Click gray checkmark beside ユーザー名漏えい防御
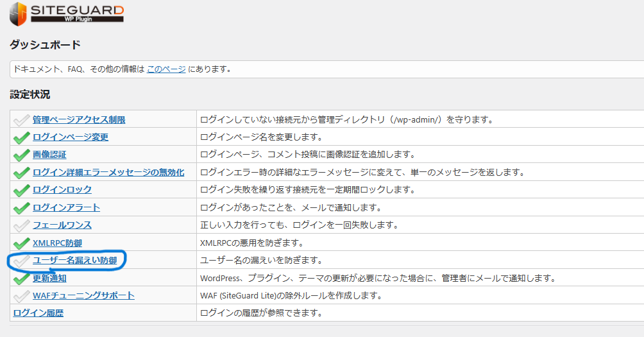 click(x=21, y=261)
